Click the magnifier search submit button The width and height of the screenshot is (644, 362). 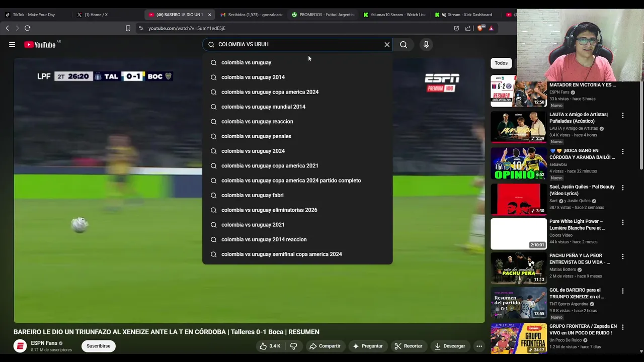404,45
